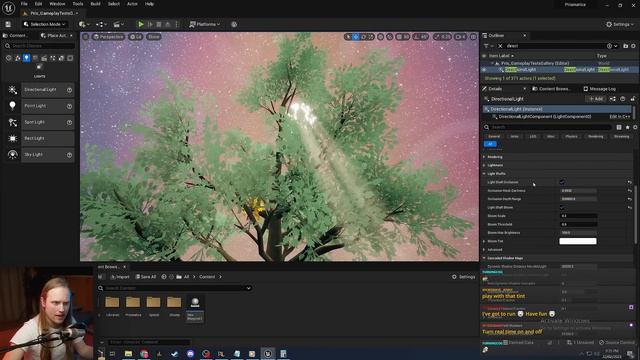Open help for Sky Light entry

point(69,155)
